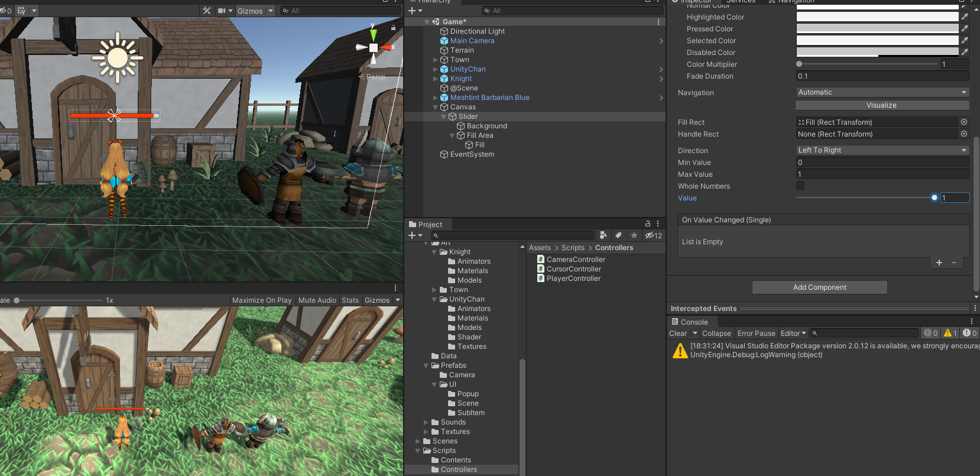Collapse the Canvas object in Hierarchy
Image resolution: width=980 pixels, height=476 pixels.
436,107
